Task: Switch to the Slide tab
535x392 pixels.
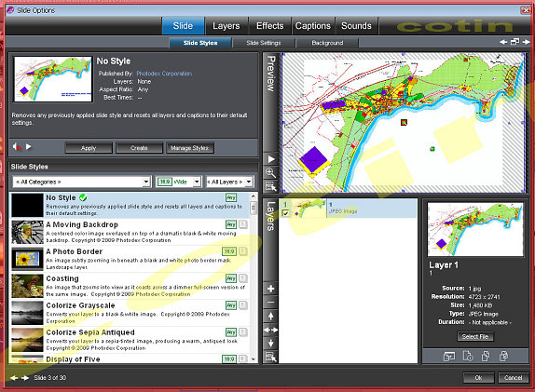Action: point(183,26)
